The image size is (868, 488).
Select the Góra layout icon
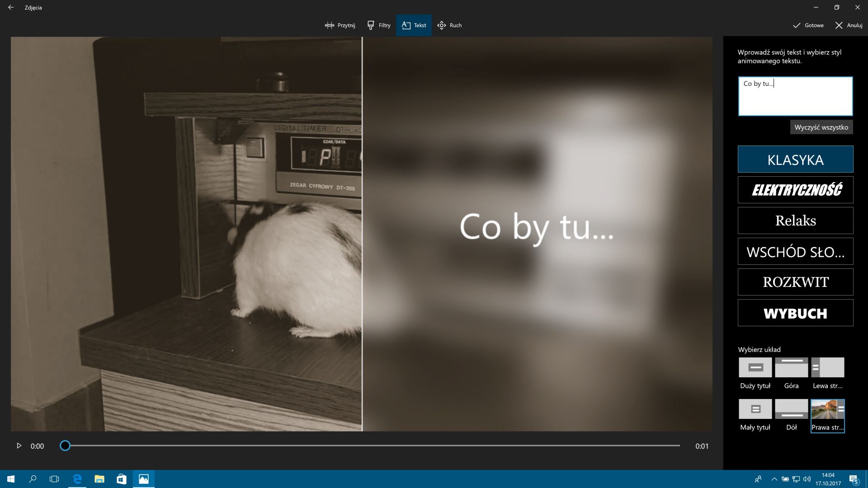pos(791,367)
